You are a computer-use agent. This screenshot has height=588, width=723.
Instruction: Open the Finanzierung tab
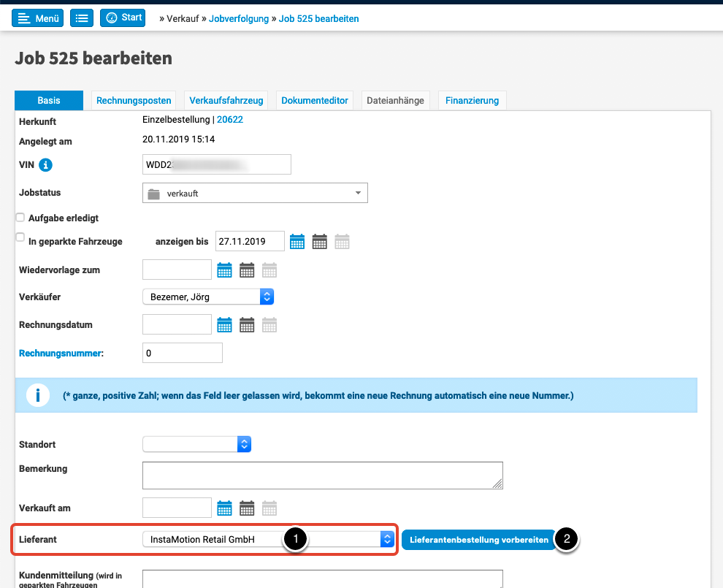(472, 101)
